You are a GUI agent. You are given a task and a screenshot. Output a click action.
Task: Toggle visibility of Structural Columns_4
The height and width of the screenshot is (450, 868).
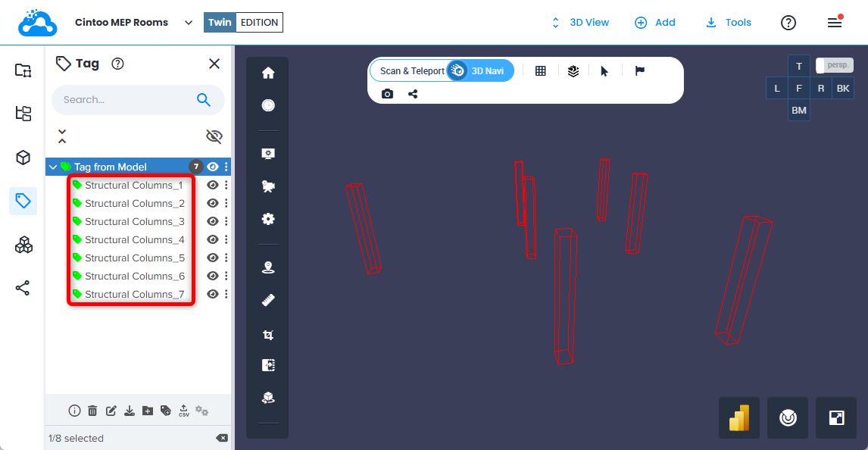pyautogui.click(x=213, y=239)
